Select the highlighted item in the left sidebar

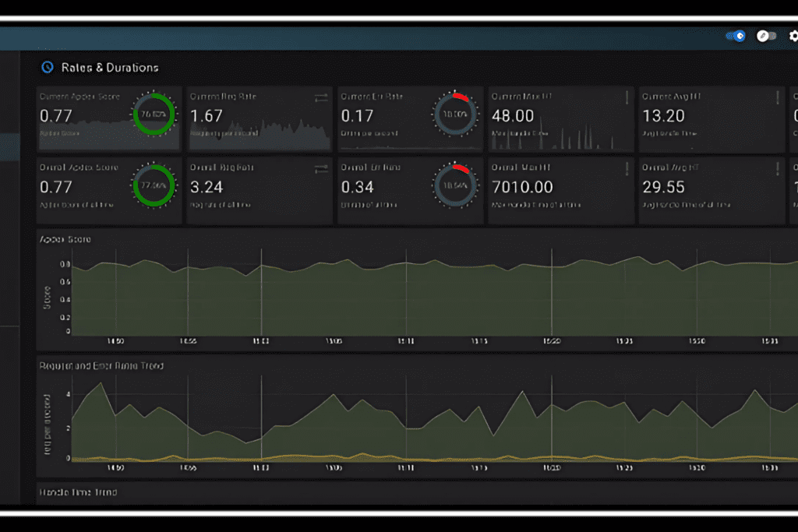(x=9, y=147)
